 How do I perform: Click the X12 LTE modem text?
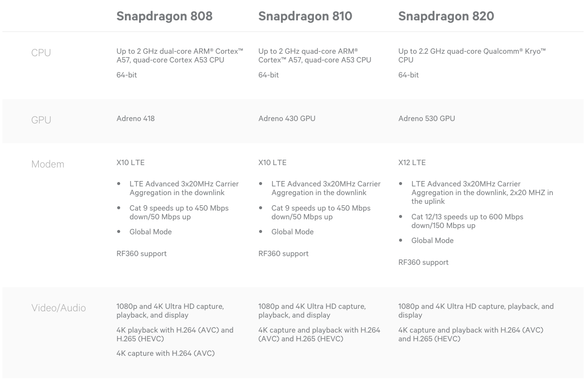pyautogui.click(x=412, y=163)
